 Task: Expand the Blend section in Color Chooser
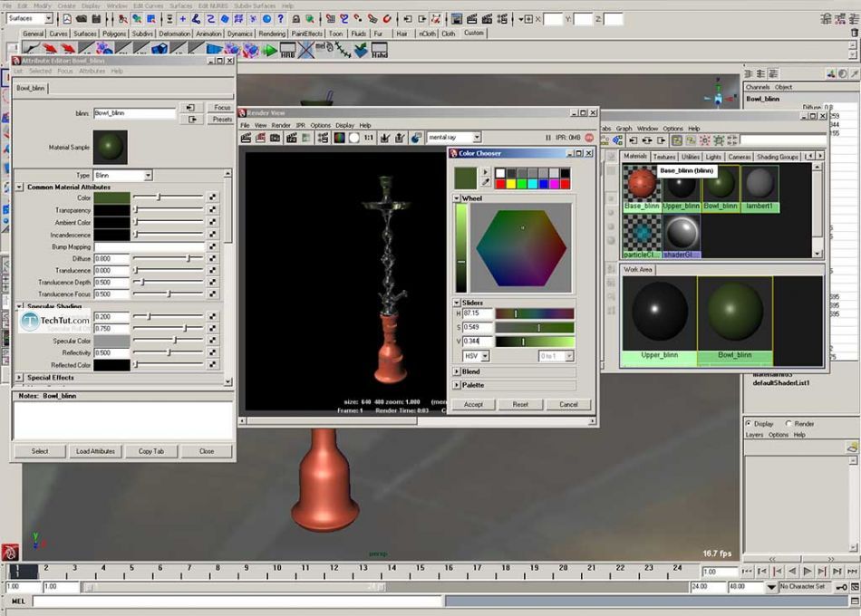pos(456,371)
